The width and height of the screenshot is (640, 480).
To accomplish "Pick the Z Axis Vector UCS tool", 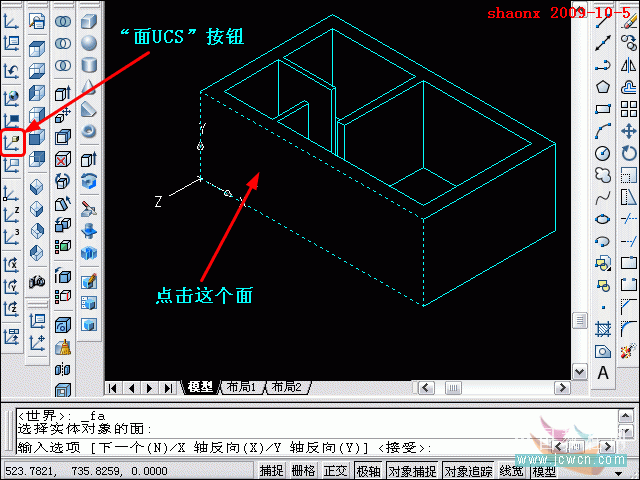I will click(x=12, y=215).
